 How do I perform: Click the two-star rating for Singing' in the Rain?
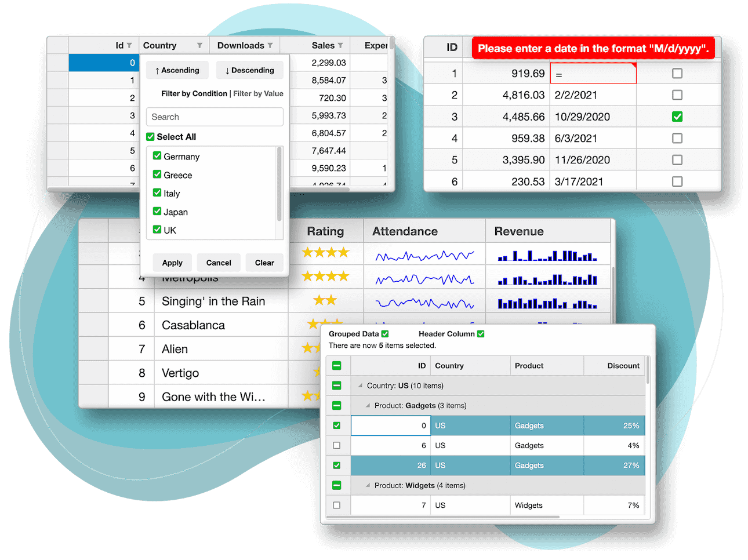pos(325,300)
